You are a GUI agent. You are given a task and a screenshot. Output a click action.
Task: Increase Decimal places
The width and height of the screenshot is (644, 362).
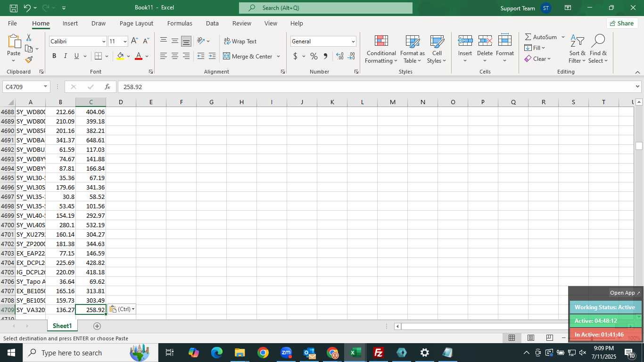(x=340, y=56)
